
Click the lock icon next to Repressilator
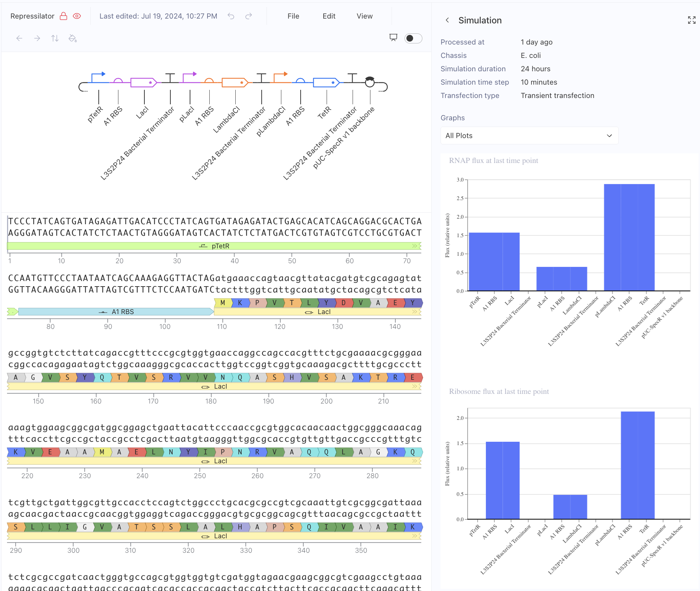click(x=63, y=16)
